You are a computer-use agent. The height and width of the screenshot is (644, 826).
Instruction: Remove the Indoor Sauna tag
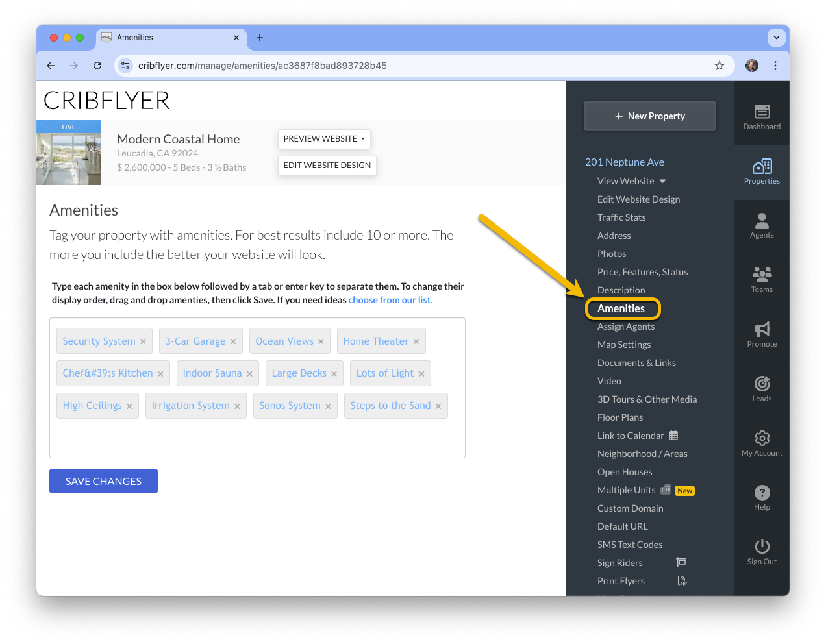coord(249,374)
